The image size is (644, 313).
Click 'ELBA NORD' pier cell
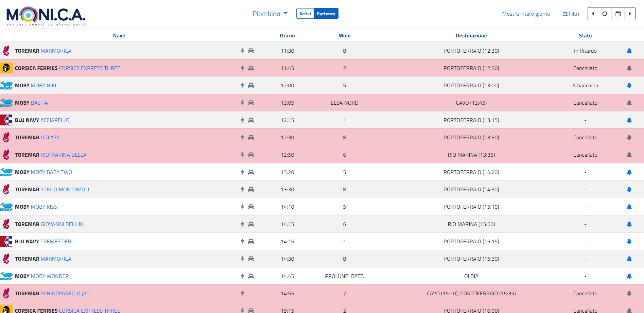[344, 103]
